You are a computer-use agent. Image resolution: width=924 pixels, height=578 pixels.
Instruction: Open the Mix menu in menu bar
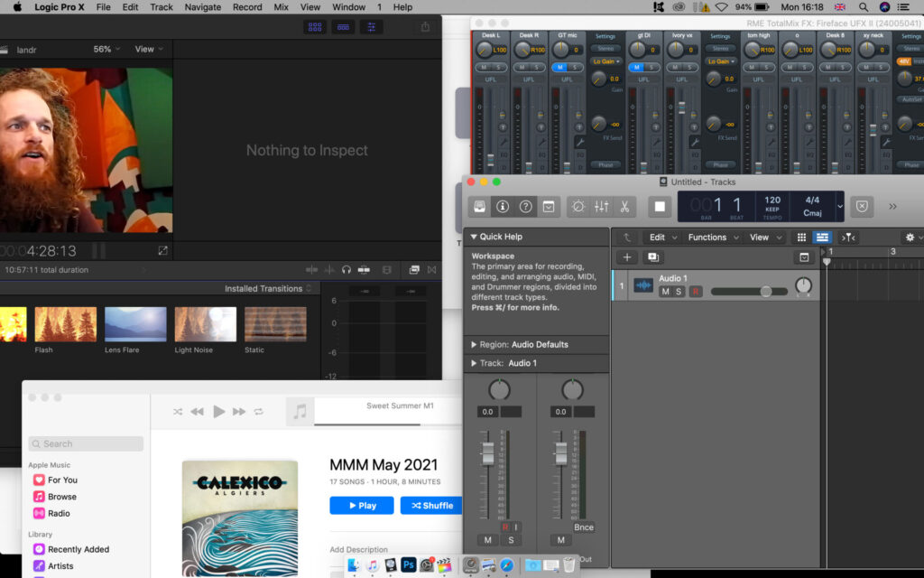(x=281, y=7)
